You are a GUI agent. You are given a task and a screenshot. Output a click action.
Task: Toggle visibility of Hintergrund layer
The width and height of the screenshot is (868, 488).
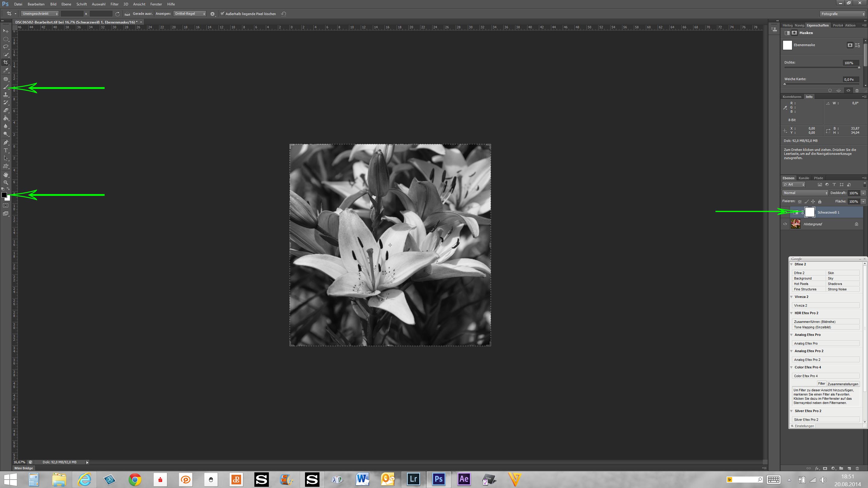[785, 224]
